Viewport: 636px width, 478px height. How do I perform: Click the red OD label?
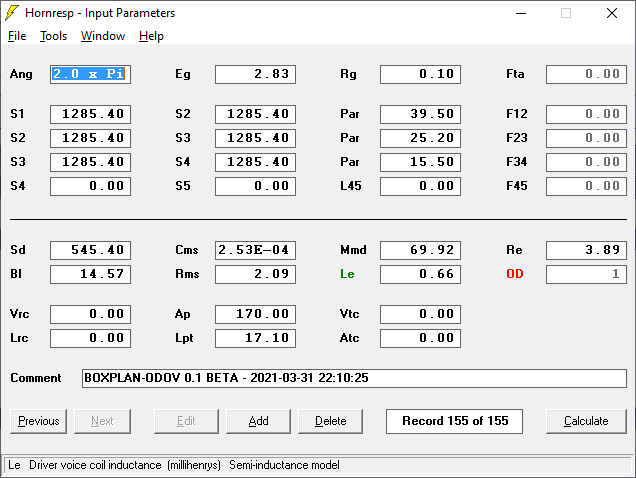515,274
